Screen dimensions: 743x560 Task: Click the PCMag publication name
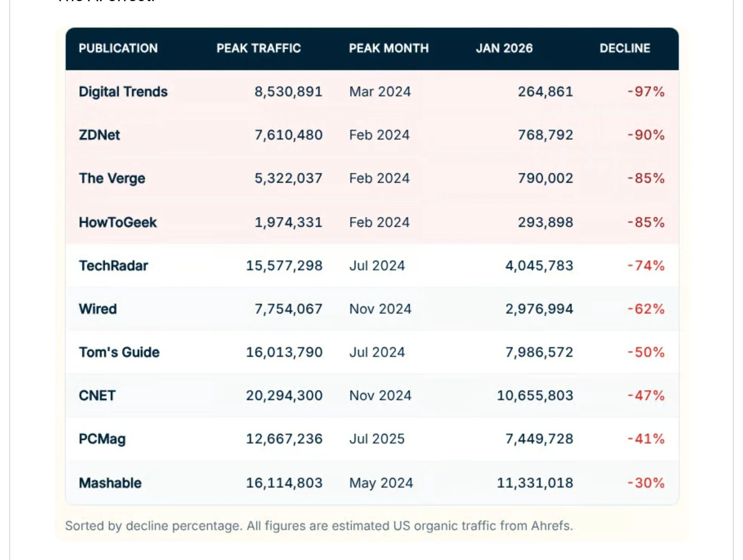coord(102,439)
